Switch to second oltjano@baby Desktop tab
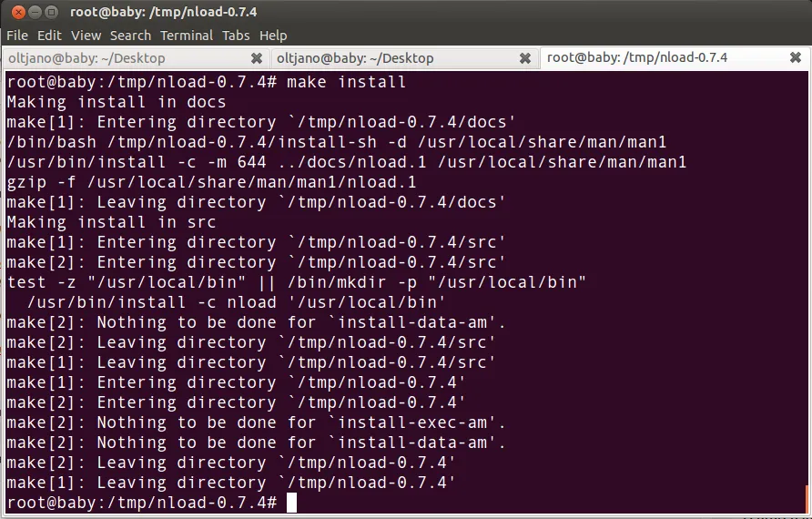Viewport: 812px width, 519px height. click(x=404, y=58)
